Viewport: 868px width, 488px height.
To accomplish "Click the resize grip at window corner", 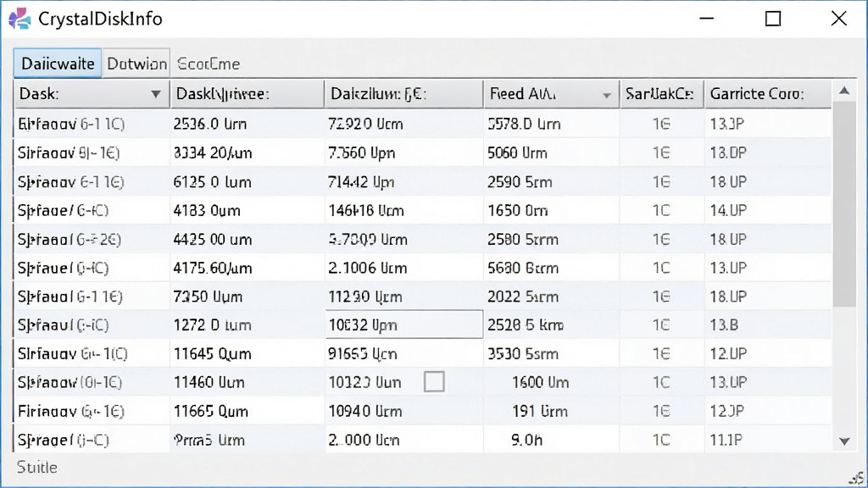I will [x=858, y=478].
